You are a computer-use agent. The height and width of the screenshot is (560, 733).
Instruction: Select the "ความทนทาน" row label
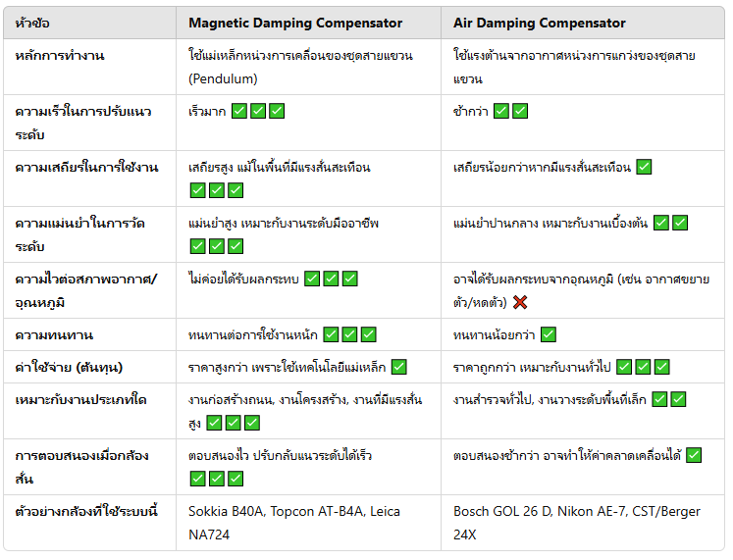pos(54,335)
